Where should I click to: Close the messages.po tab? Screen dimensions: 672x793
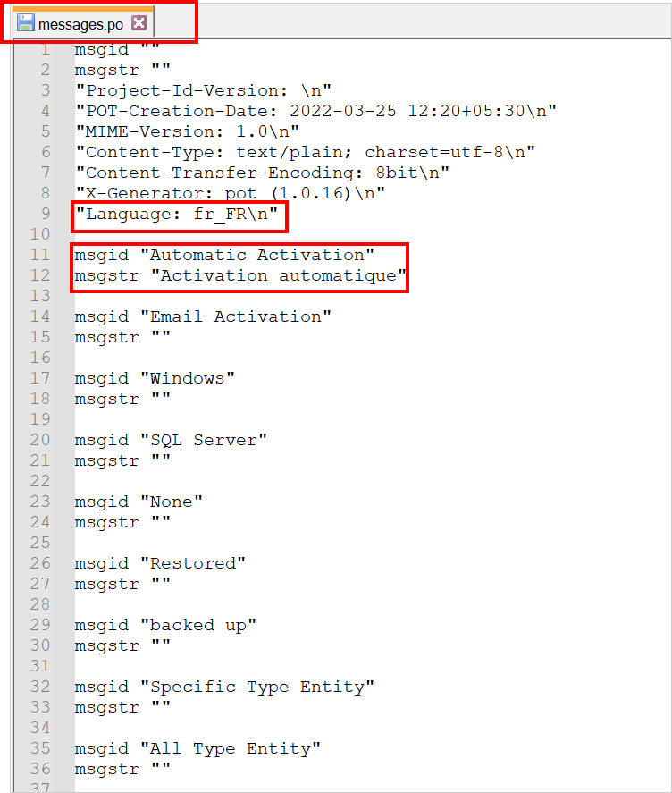tap(139, 23)
